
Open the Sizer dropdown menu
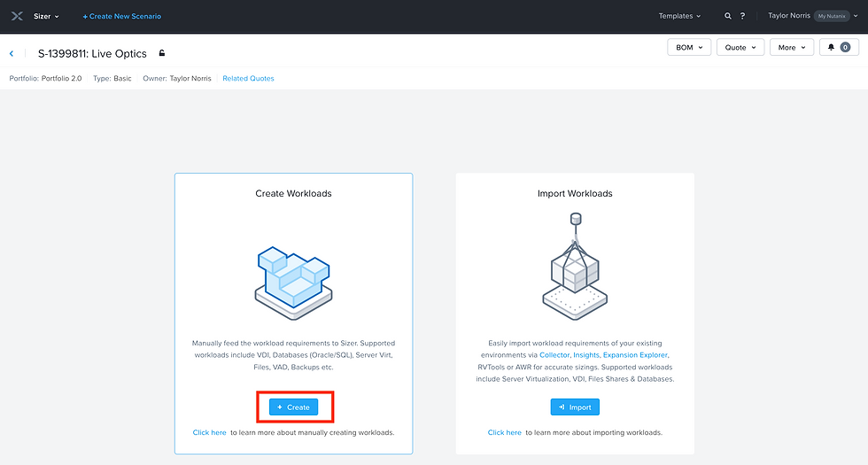click(x=46, y=16)
